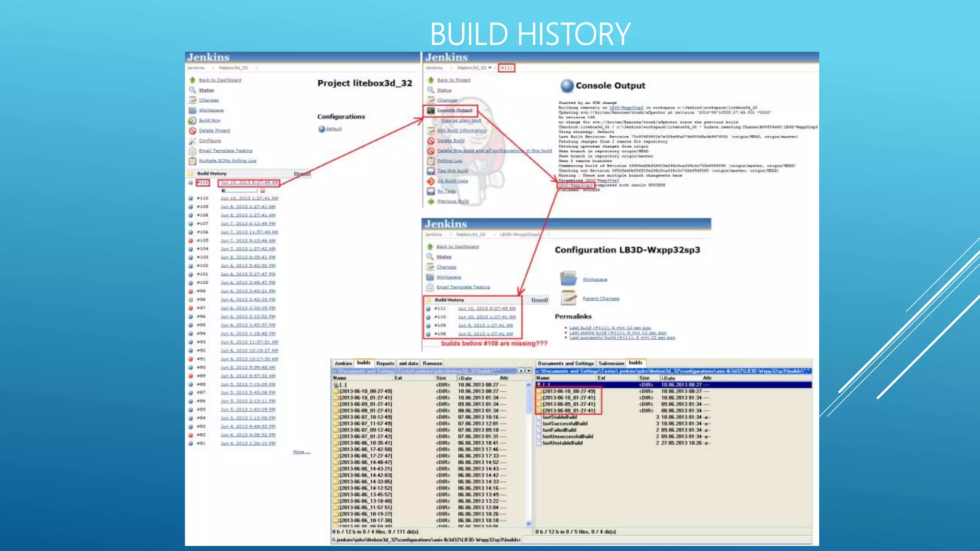Click the Console Output terminal icon
The height and width of the screenshot is (551, 980).
coord(431,110)
